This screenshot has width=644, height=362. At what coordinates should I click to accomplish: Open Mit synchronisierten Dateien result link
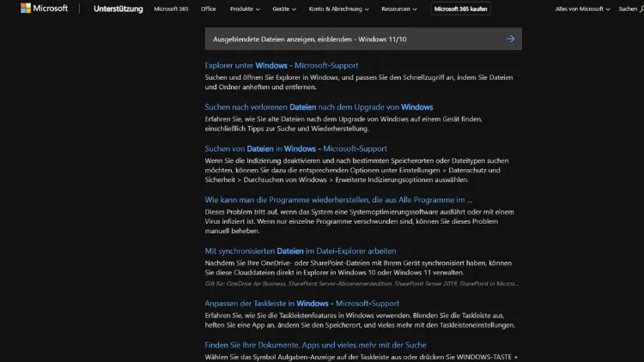(x=301, y=250)
